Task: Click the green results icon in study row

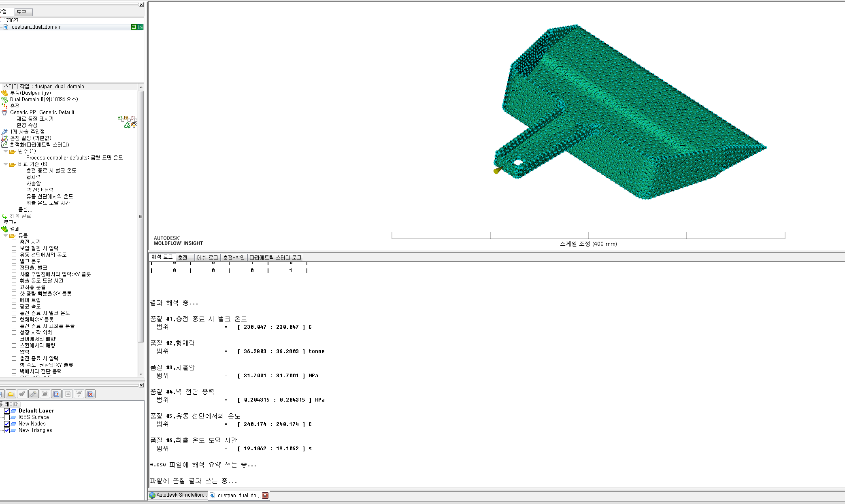Action: tap(140, 27)
